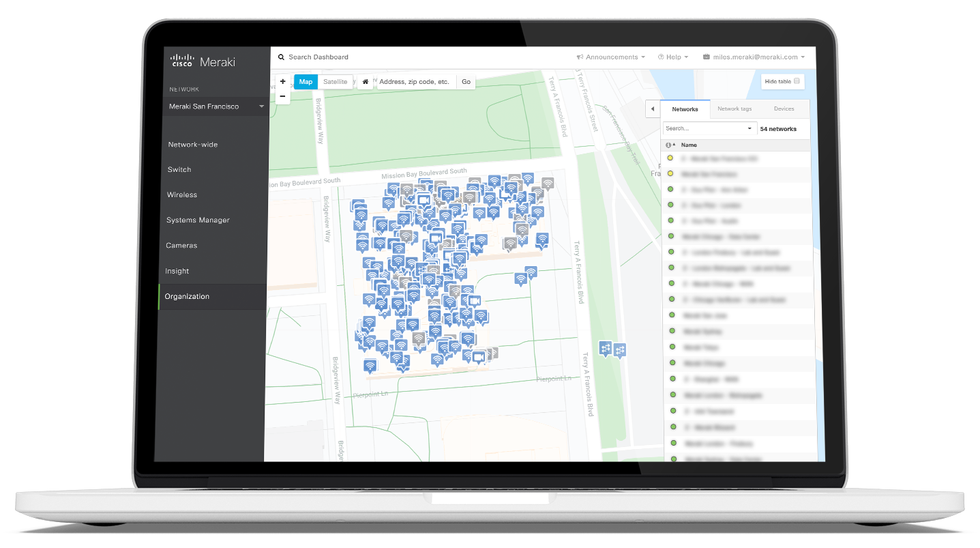
Task: Select left switch marker near Terry A Francois Blvd
Action: (605, 348)
